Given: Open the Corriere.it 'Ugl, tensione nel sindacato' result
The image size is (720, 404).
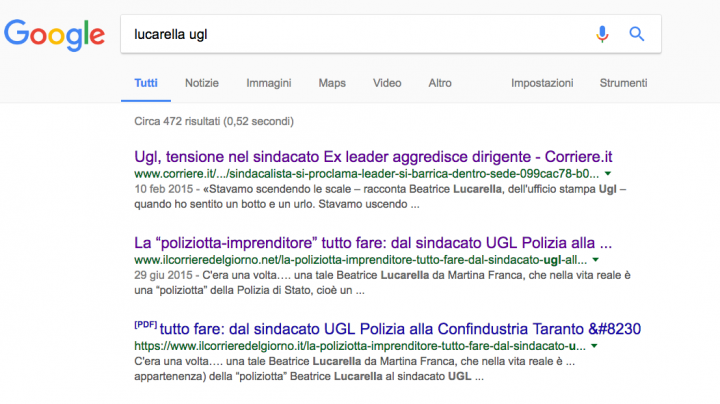Looking at the screenshot, I should (373, 157).
